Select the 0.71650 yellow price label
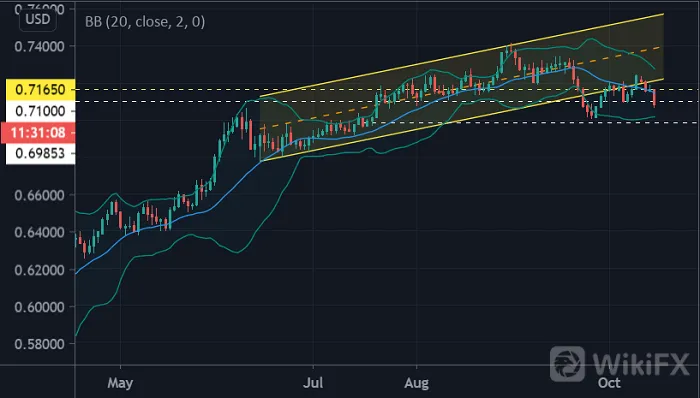700x398 pixels. tap(40, 90)
